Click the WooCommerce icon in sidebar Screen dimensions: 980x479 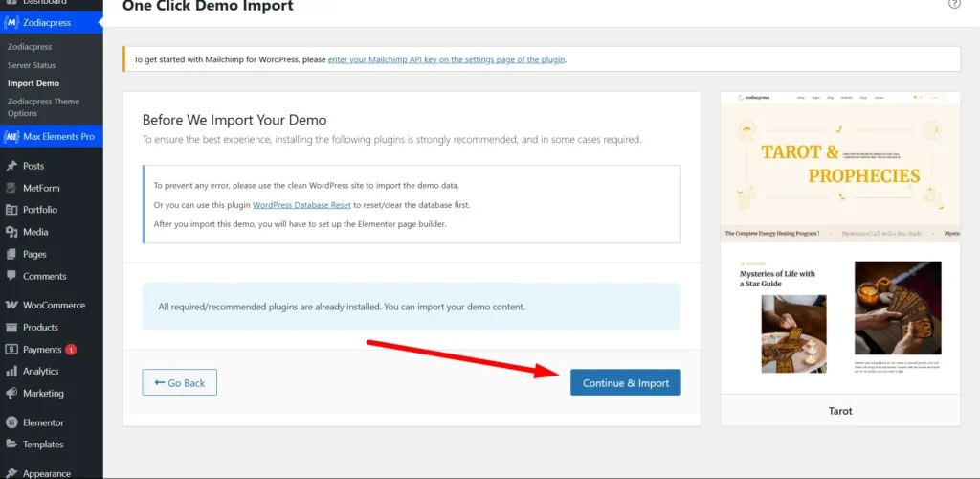pos(11,306)
